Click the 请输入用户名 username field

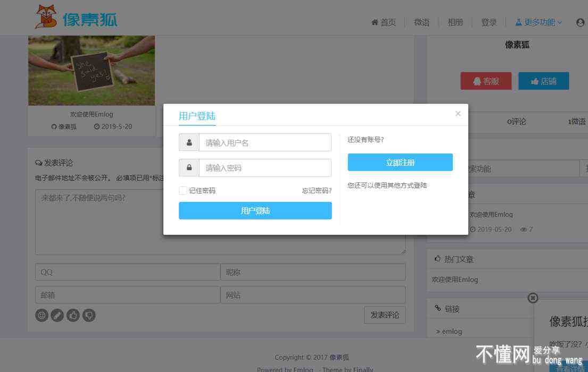pyautogui.click(x=265, y=142)
